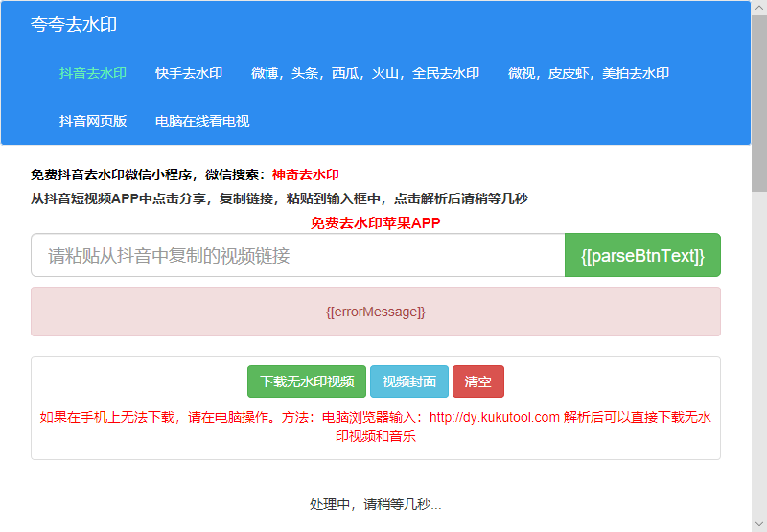Click the 处理中，请稍等几秒... status text

click(376, 504)
